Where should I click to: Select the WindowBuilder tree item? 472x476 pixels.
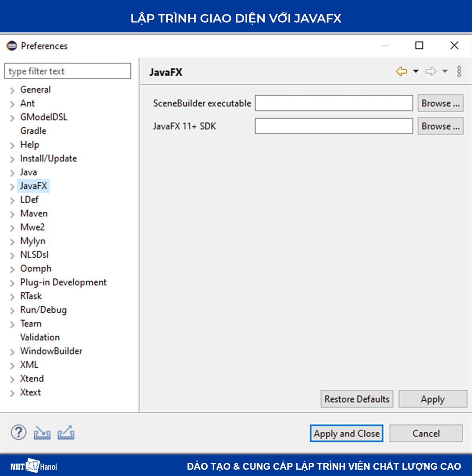tap(51, 351)
